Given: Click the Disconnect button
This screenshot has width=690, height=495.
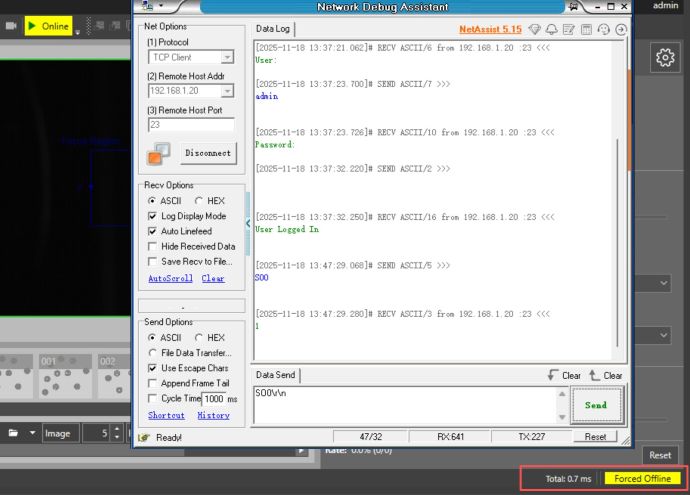Looking at the screenshot, I should click(208, 153).
